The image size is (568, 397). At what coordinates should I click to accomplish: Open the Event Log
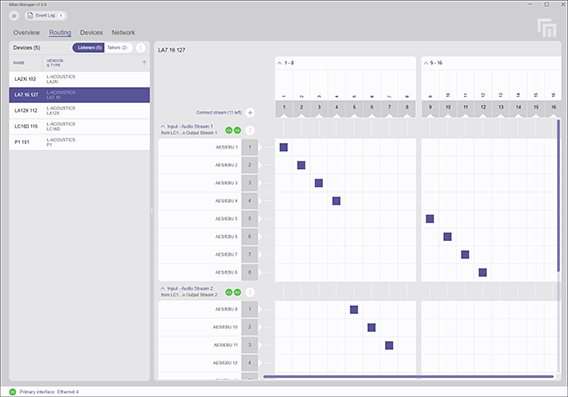[46, 16]
